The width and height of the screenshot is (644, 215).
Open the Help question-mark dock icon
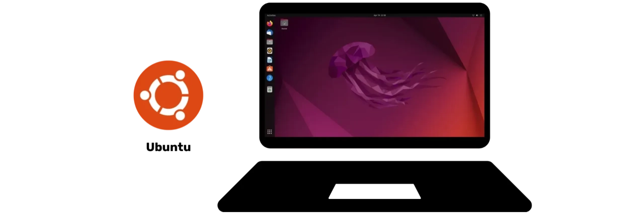tap(270, 78)
